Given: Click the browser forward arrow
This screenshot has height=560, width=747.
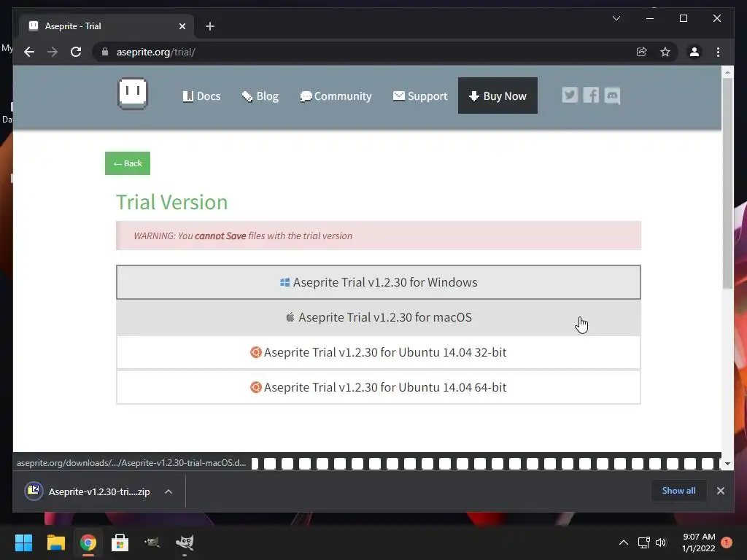Looking at the screenshot, I should tap(53, 52).
